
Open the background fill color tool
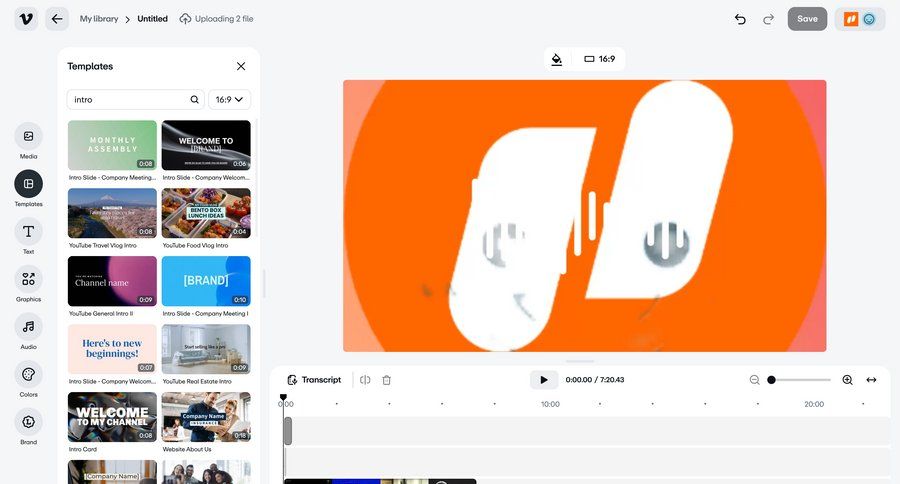click(x=557, y=59)
